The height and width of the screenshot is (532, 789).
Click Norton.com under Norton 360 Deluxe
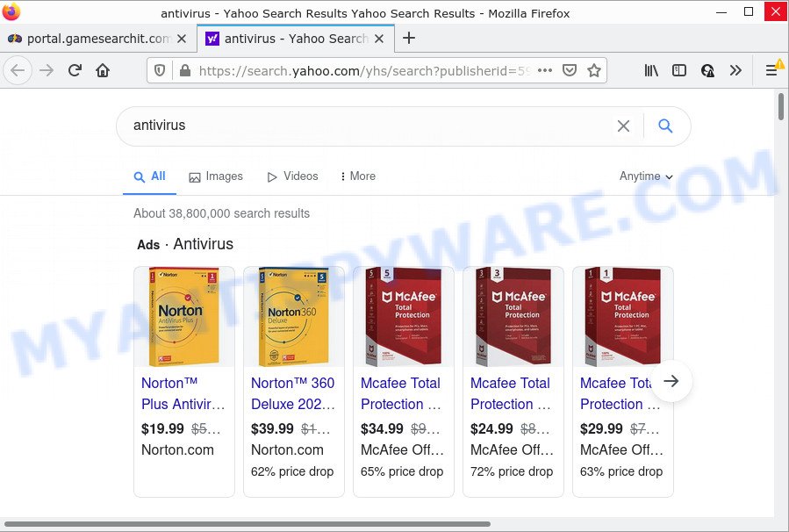(287, 450)
